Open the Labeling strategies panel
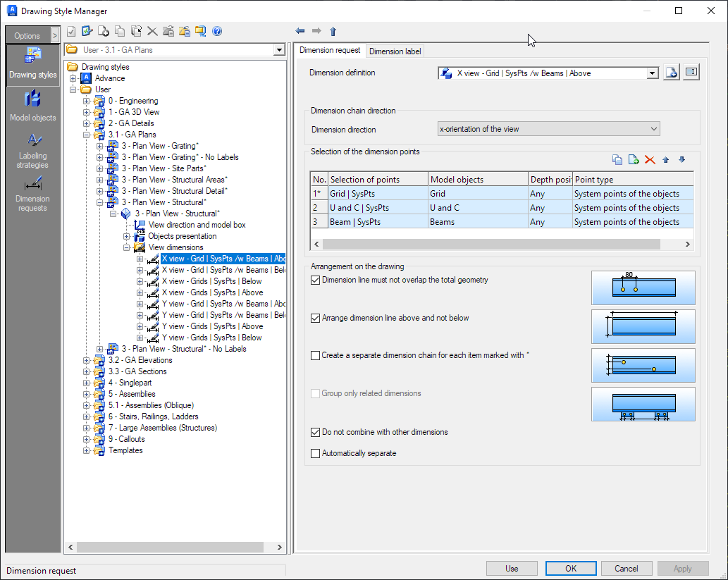Image resolution: width=728 pixels, height=580 pixels. (x=33, y=151)
